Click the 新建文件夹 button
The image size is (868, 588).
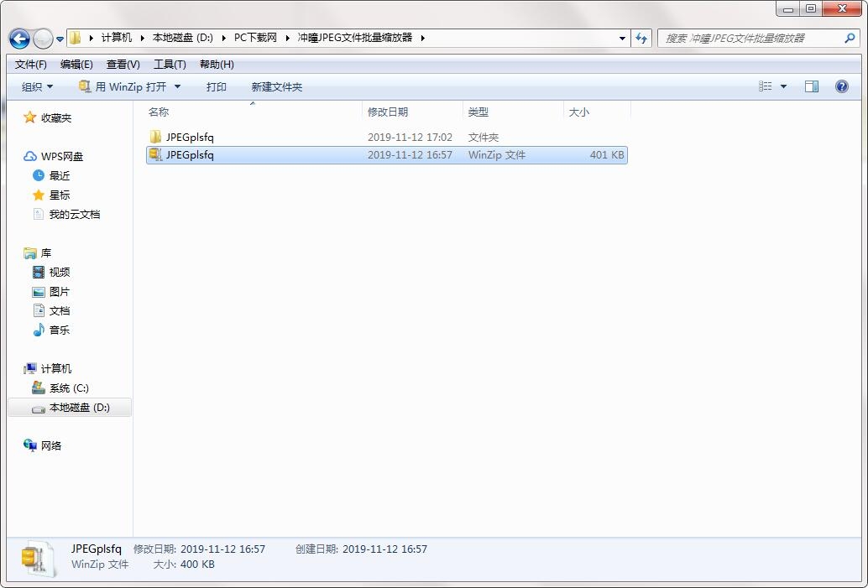[x=276, y=87]
